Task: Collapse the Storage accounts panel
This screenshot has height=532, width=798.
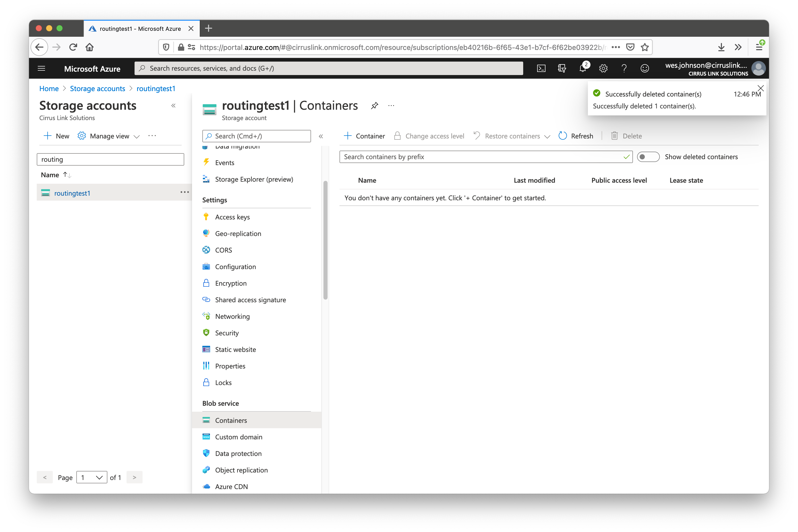Action: [173, 106]
